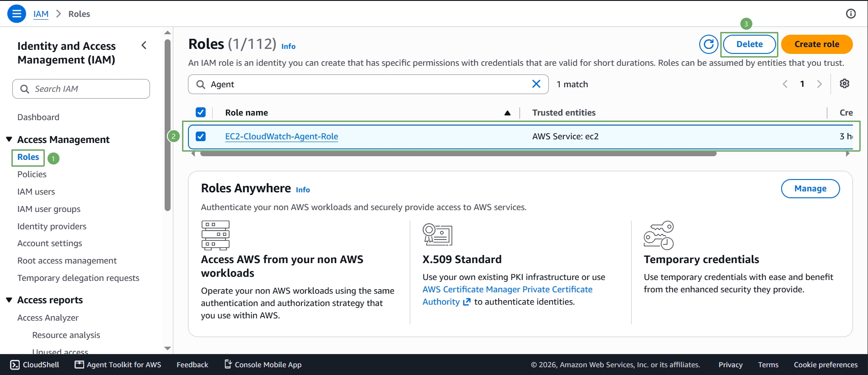Open IAM users in the sidebar
This screenshot has height=375, width=868.
click(x=36, y=192)
